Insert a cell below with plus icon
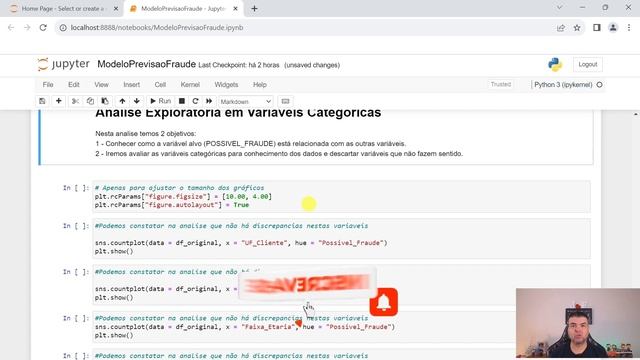The image size is (640, 360). click(x=58, y=101)
